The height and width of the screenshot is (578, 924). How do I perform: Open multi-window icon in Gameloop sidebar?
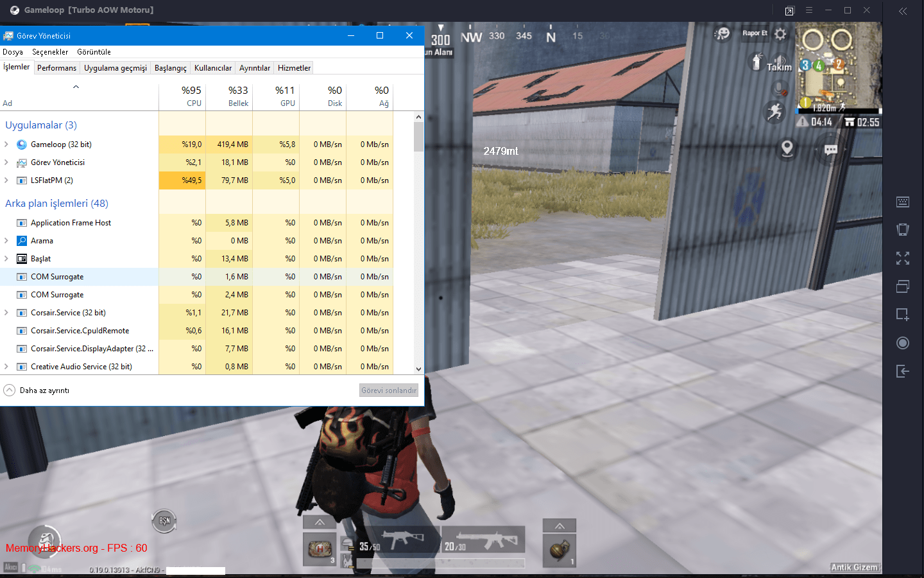click(x=903, y=286)
